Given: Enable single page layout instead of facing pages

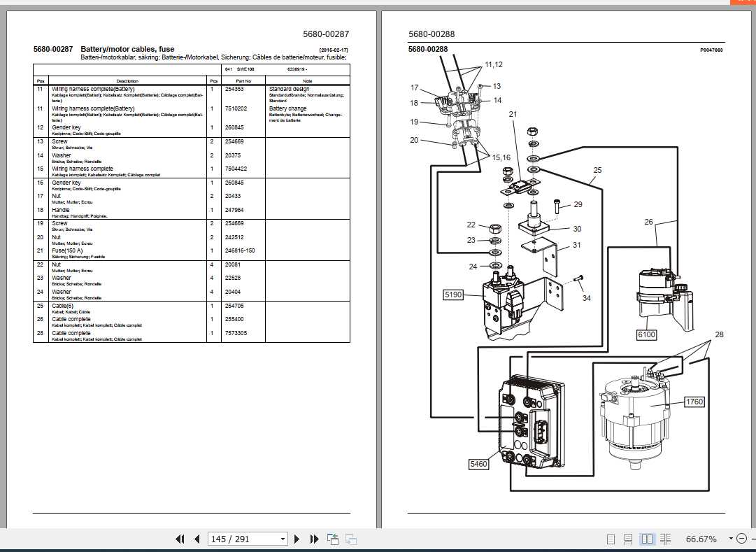Looking at the screenshot, I should tap(611, 539).
